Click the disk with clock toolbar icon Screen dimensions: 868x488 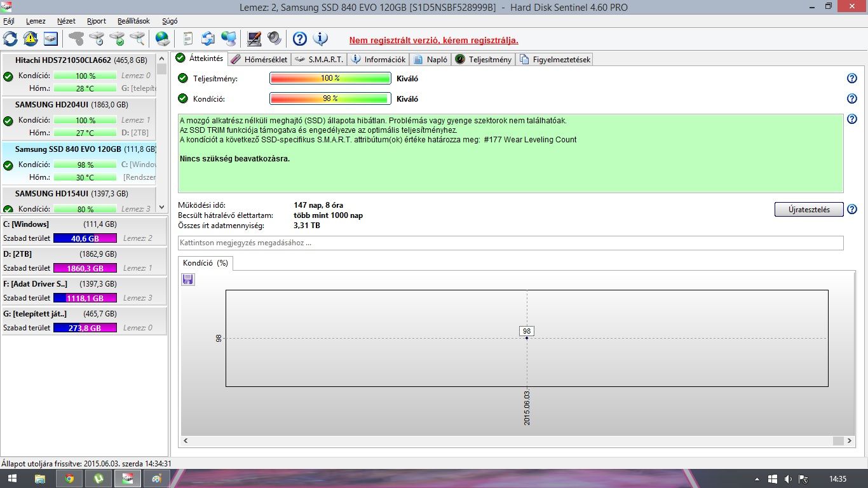(x=97, y=39)
